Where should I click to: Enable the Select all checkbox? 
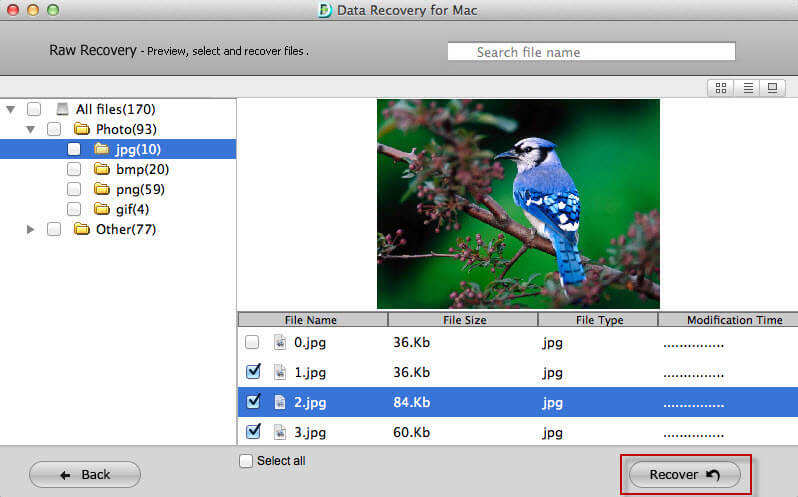[x=246, y=461]
